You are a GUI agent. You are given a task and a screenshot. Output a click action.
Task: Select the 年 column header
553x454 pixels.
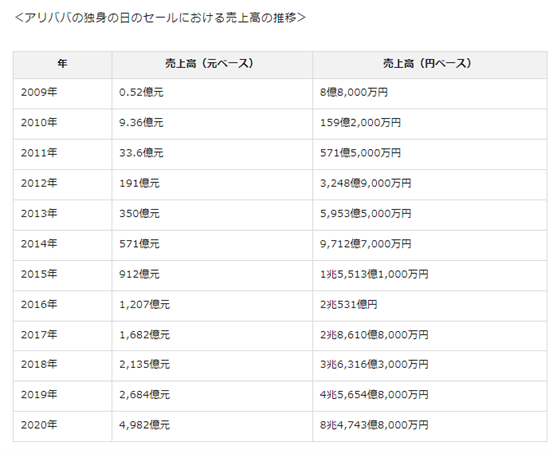click(62, 65)
